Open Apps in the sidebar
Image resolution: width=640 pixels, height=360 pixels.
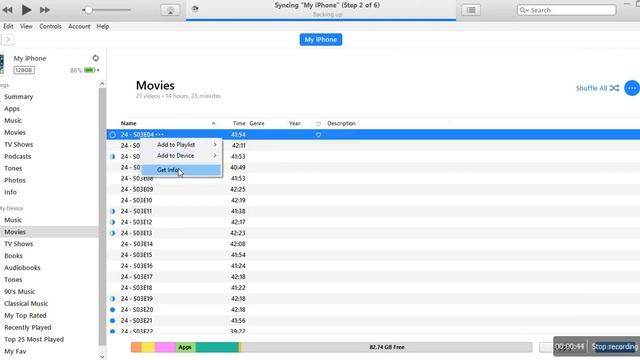pyautogui.click(x=12, y=109)
